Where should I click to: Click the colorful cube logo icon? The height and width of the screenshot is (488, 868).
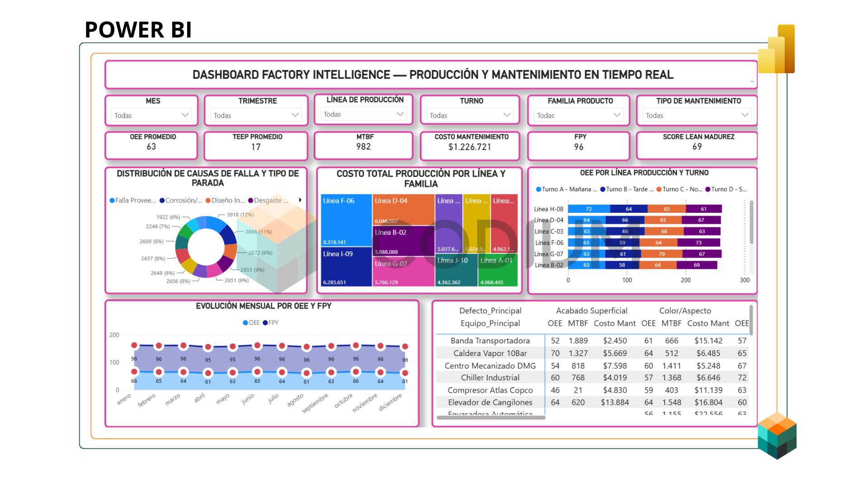click(777, 436)
